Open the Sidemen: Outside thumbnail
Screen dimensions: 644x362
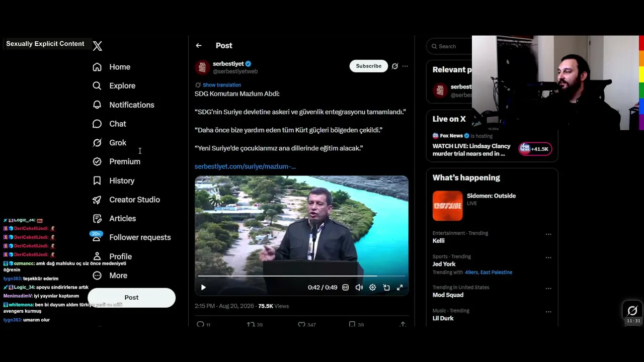(x=447, y=206)
